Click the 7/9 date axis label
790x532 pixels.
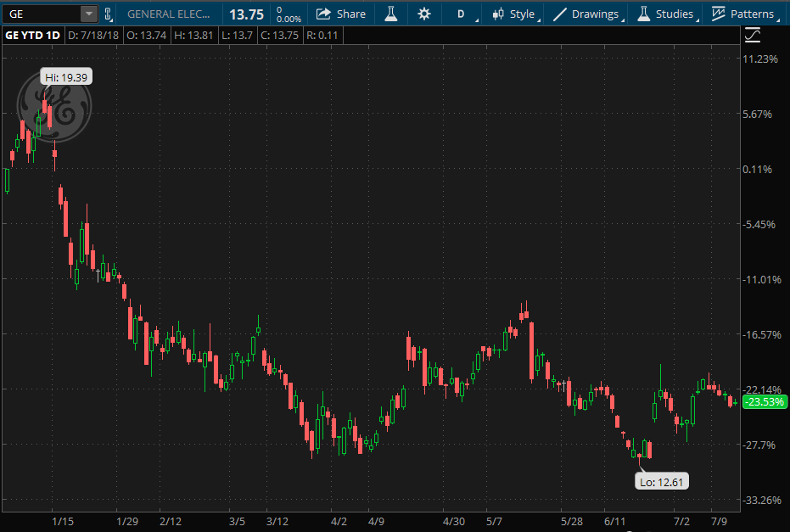tap(719, 522)
